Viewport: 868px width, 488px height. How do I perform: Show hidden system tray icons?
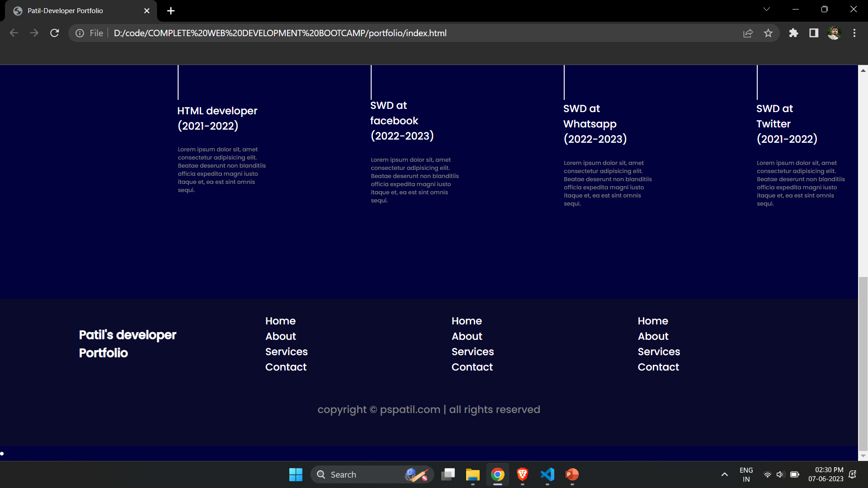pos(724,474)
